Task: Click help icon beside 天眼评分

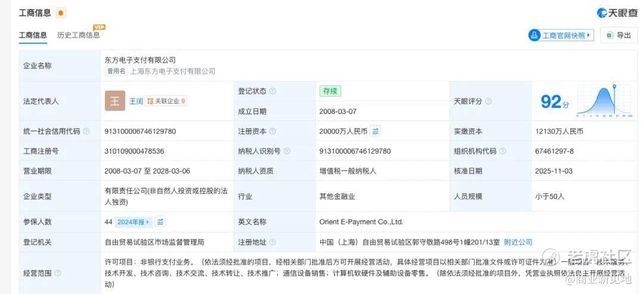Action: click(488, 101)
